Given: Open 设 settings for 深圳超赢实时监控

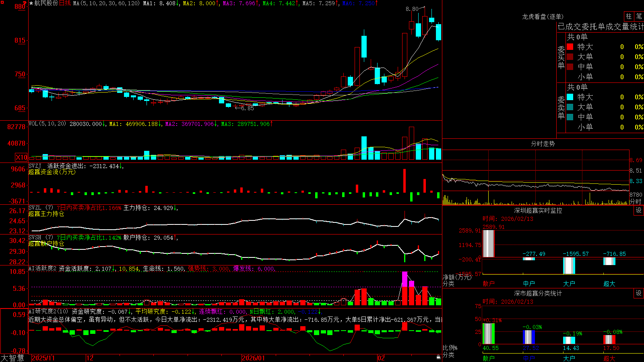Looking at the screenshot, I should pyautogui.click(x=639, y=210).
